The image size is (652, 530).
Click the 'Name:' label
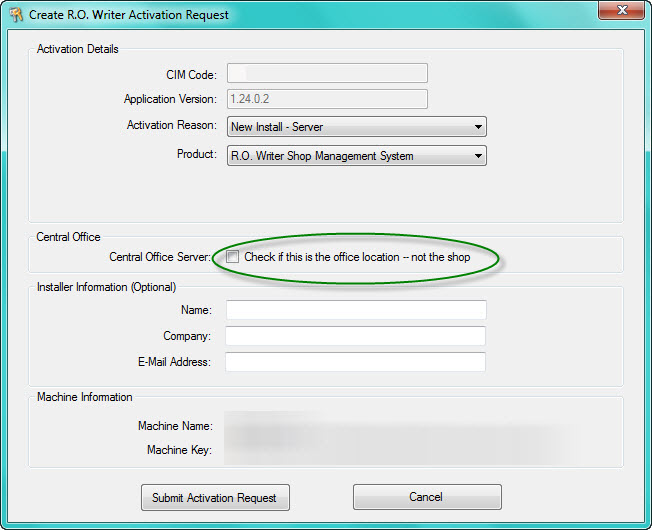(x=196, y=310)
